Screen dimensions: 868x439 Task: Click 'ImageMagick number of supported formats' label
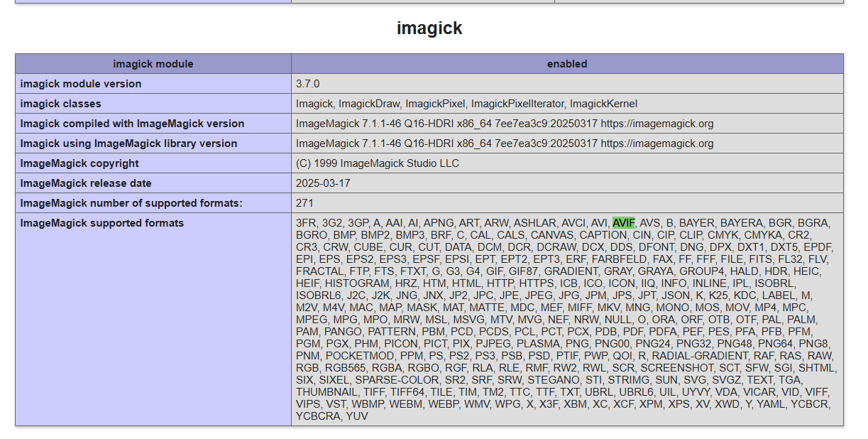pos(131,203)
